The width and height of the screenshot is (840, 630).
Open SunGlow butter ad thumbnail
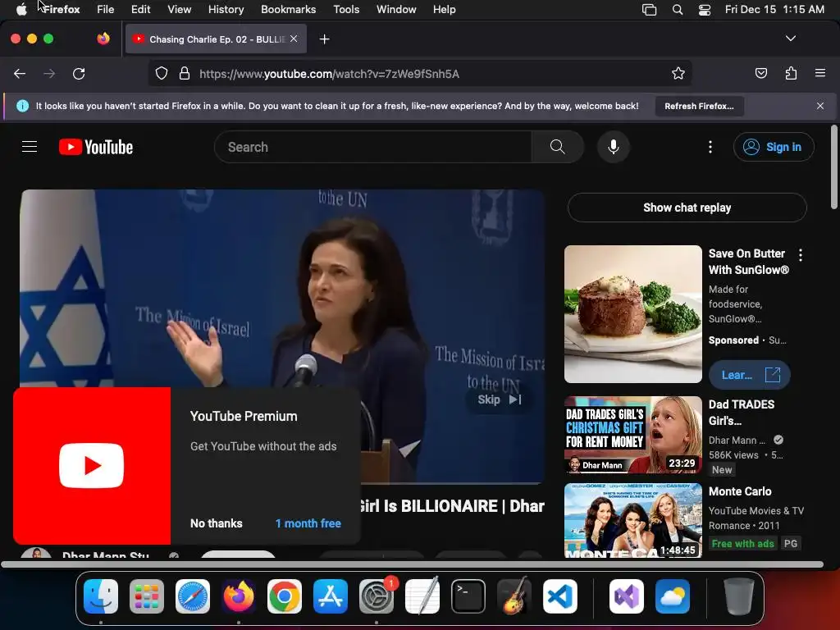[x=632, y=314]
